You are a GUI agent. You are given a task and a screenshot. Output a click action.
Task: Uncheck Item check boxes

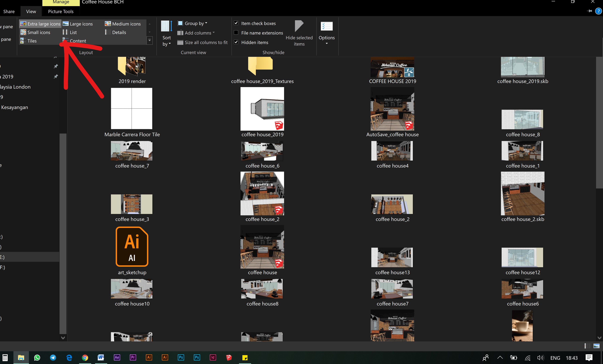coord(236,23)
